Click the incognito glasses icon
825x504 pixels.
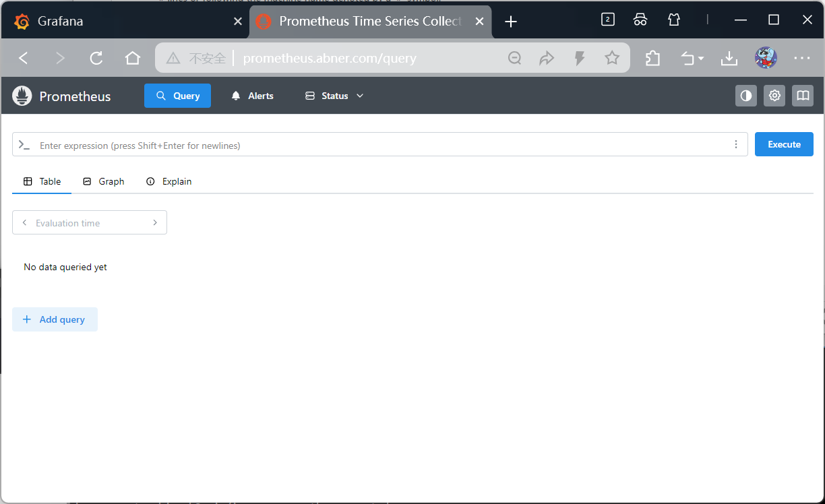[x=640, y=20]
